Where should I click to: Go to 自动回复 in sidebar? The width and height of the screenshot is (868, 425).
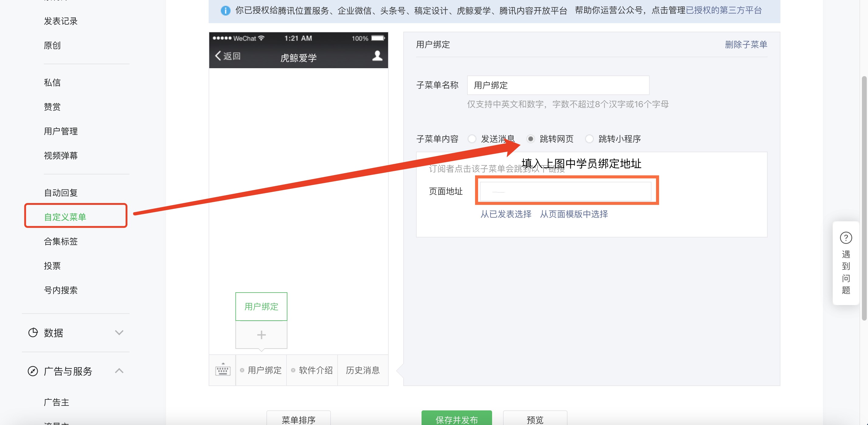[x=61, y=193]
